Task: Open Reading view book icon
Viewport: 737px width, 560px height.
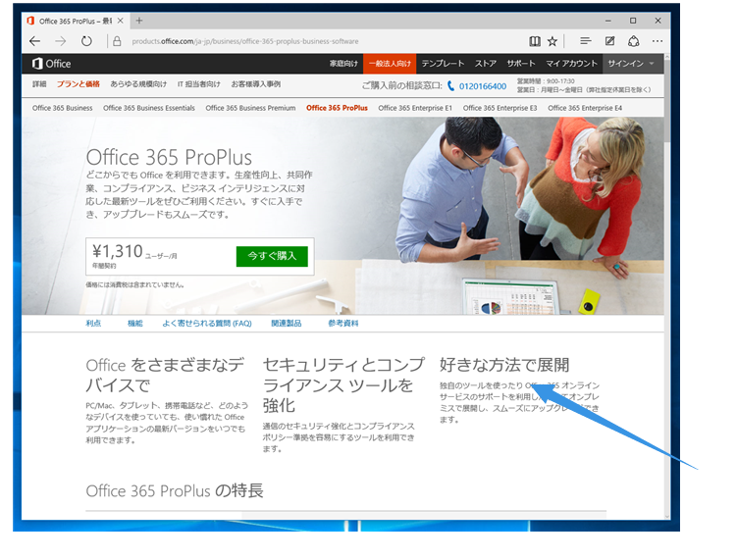Action: click(535, 41)
